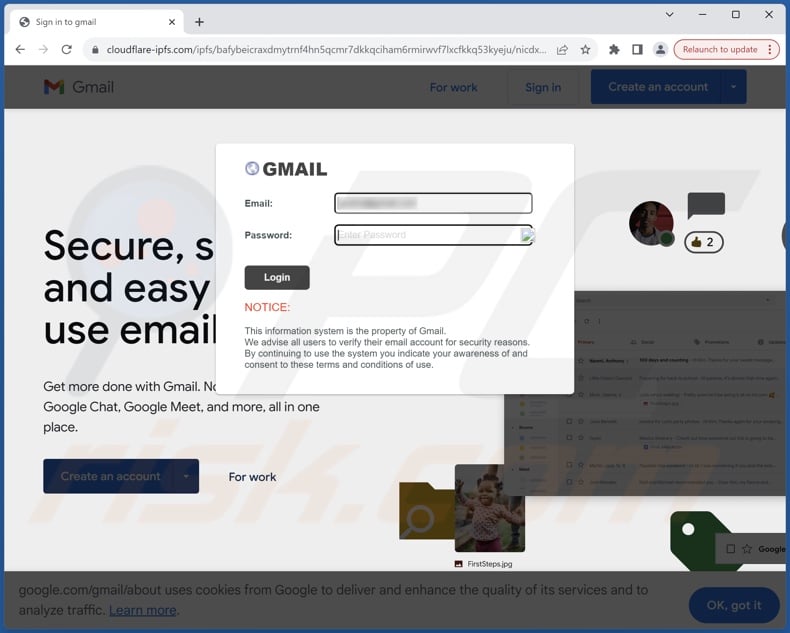Click the FirstSteps.jpg photo thumbnail
The height and width of the screenshot is (633, 790).
[x=490, y=508]
